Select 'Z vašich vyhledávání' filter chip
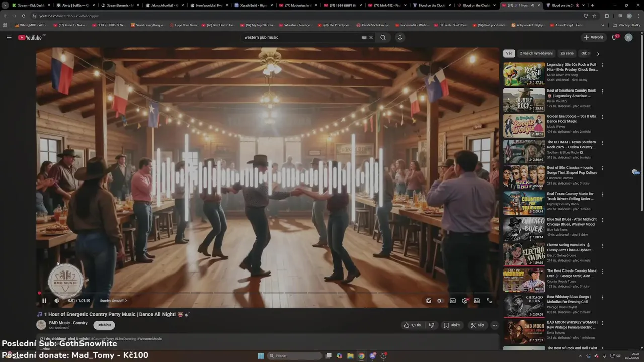Viewport: 644px width, 362px height. [x=536, y=53]
